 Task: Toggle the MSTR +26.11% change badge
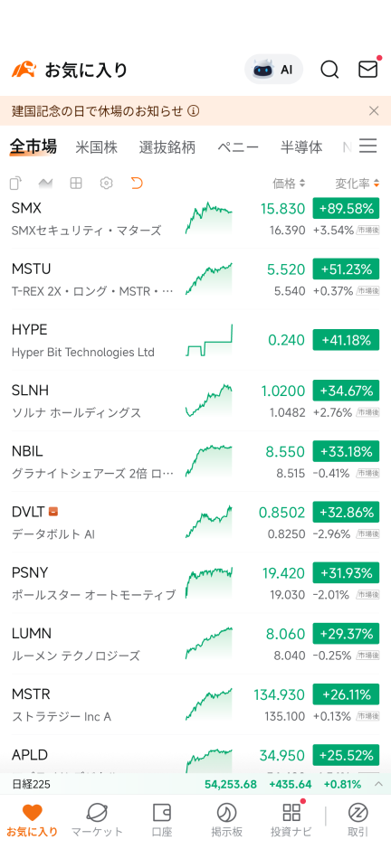pyautogui.click(x=346, y=694)
